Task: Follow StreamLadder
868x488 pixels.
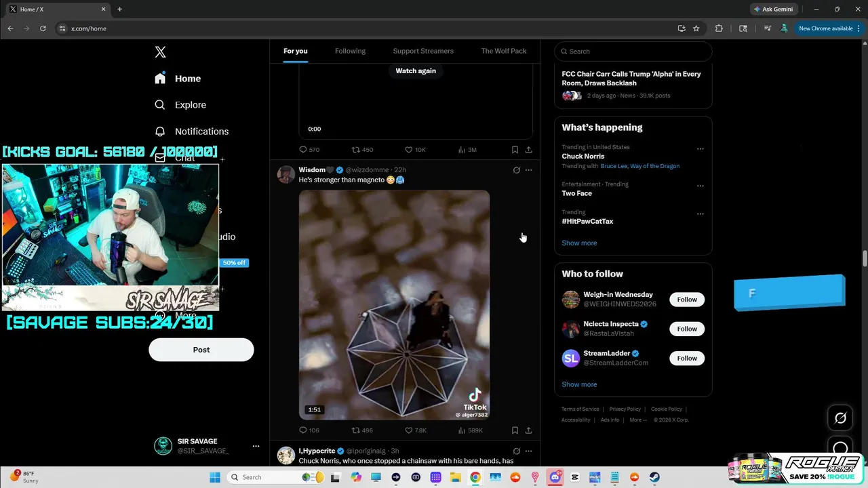Action: pyautogui.click(x=687, y=358)
